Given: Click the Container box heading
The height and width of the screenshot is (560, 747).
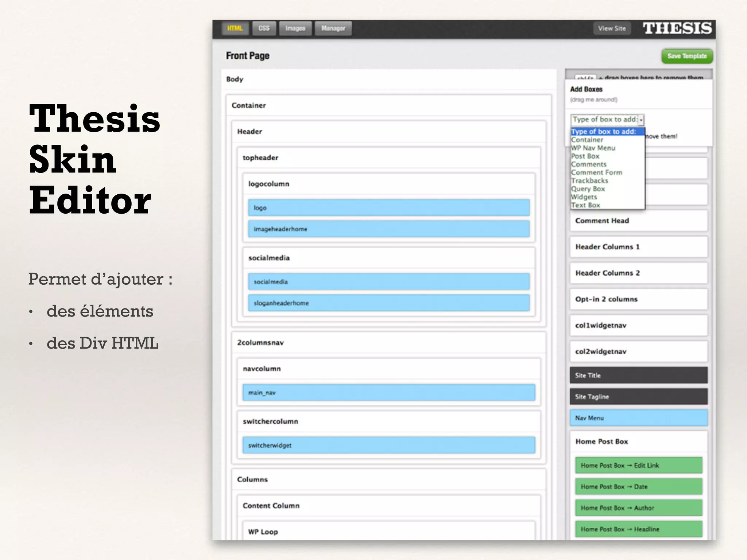Looking at the screenshot, I should pos(249,105).
